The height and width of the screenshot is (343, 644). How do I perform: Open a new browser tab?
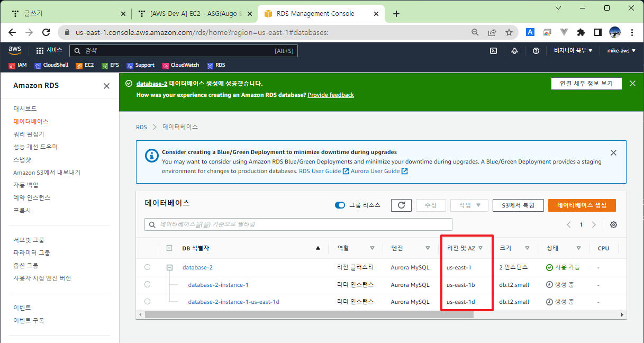396,14
